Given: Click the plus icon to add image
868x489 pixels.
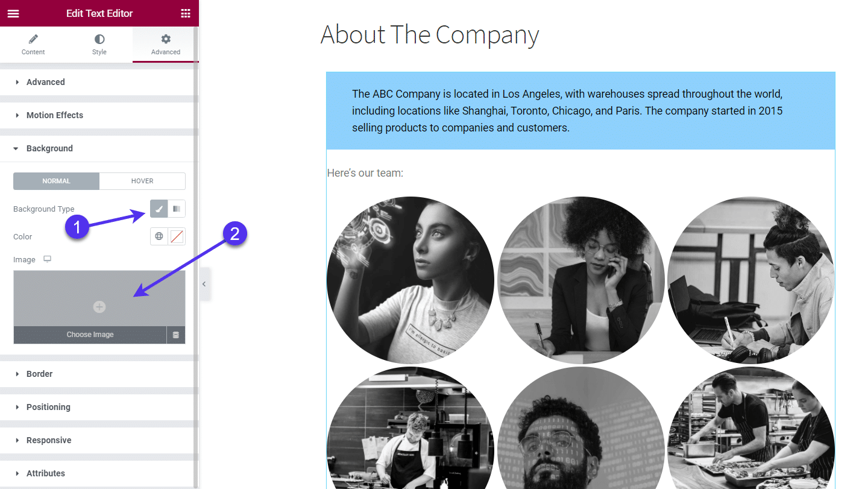Looking at the screenshot, I should coord(99,307).
